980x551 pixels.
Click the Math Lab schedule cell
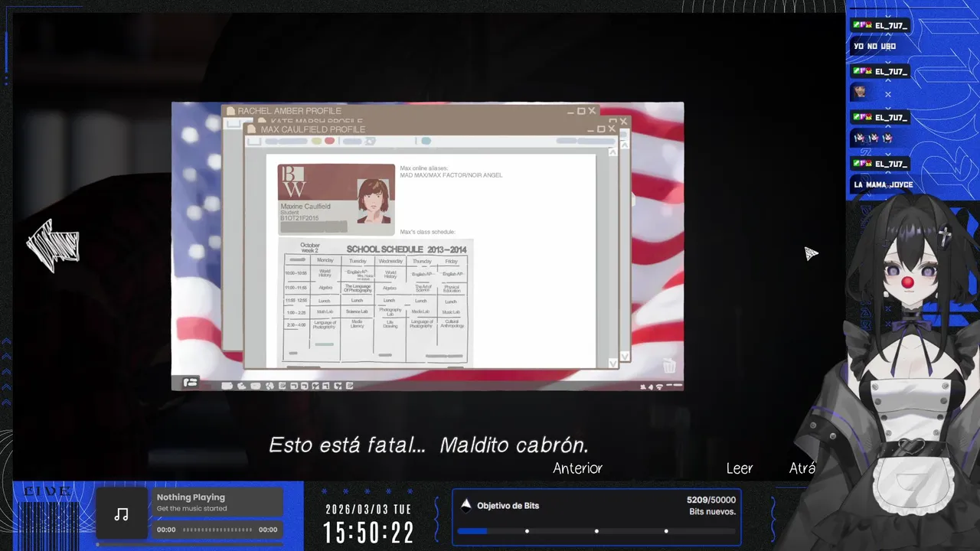click(x=325, y=311)
